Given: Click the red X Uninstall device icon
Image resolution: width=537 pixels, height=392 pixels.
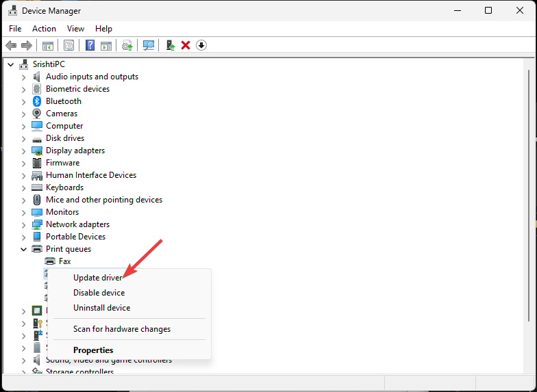Looking at the screenshot, I should 186,45.
